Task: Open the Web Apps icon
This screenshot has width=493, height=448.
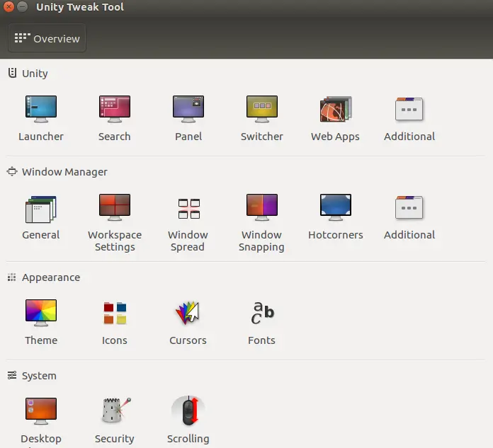Action: tap(336, 109)
